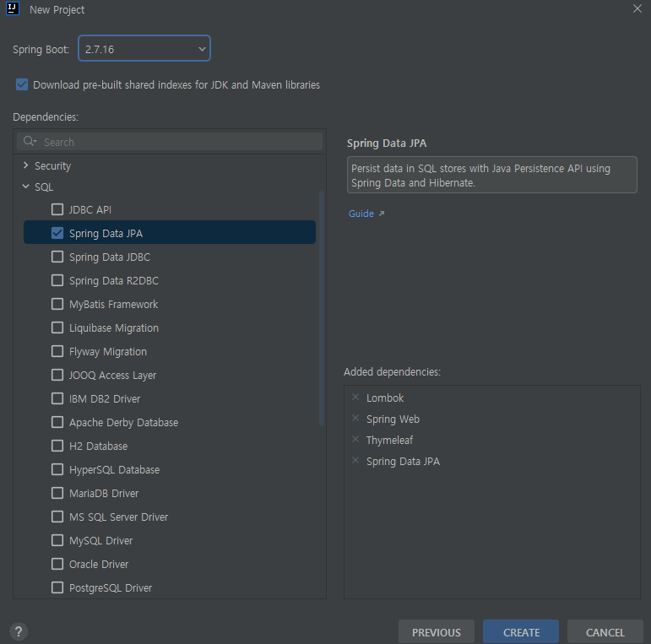Select Thymeleaf in added dependencies
This screenshot has width=651, height=644.
(x=389, y=441)
